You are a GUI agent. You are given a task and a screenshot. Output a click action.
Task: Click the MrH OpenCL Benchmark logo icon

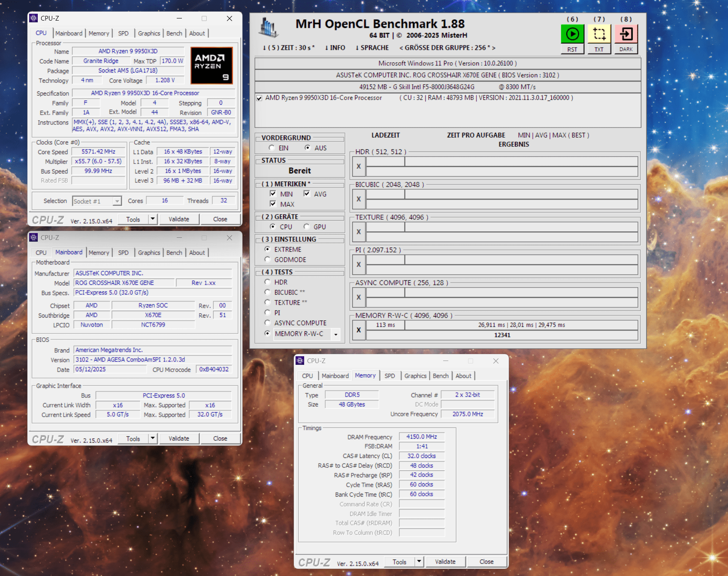click(269, 28)
